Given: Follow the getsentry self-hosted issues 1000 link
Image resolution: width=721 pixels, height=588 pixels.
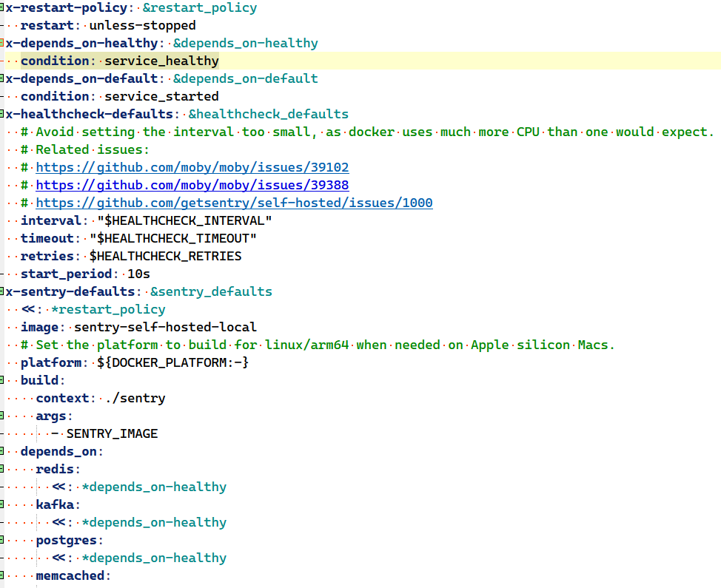Looking at the screenshot, I should click(x=234, y=203).
